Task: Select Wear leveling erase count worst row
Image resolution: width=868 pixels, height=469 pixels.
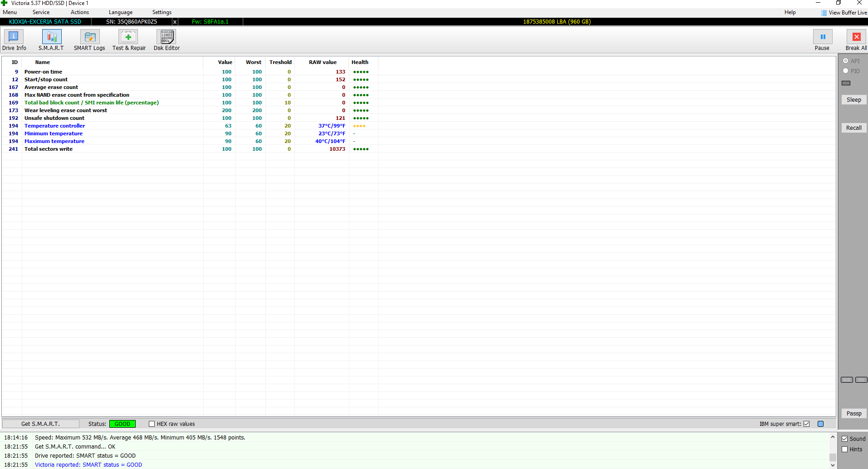Action: pyautogui.click(x=190, y=110)
